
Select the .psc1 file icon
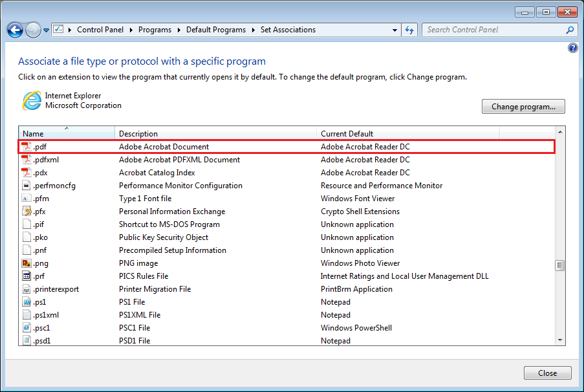click(x=26, y=328)
